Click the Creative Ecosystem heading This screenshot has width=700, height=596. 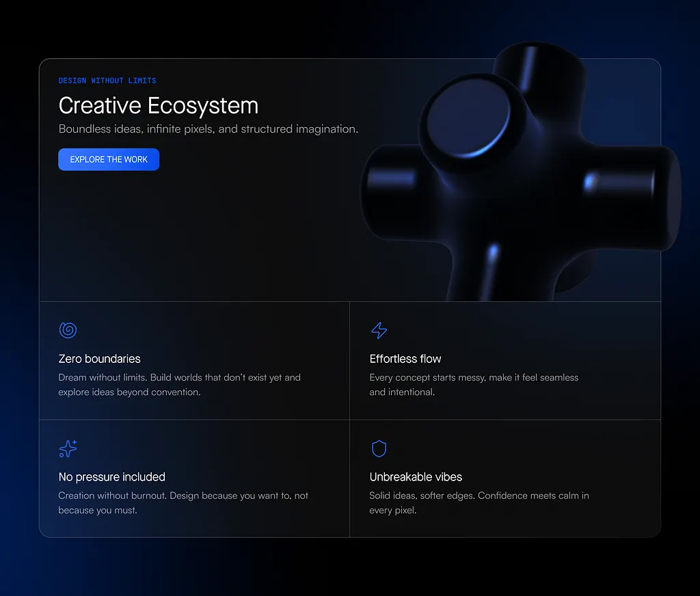pyautogui.click(x=159, y=106)
